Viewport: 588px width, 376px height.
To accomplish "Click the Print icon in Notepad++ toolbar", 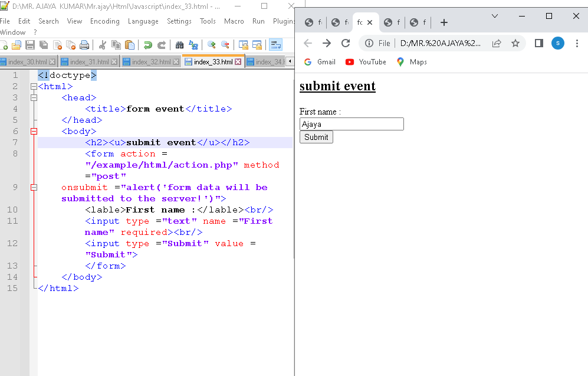I will click(x=84, y=45).
